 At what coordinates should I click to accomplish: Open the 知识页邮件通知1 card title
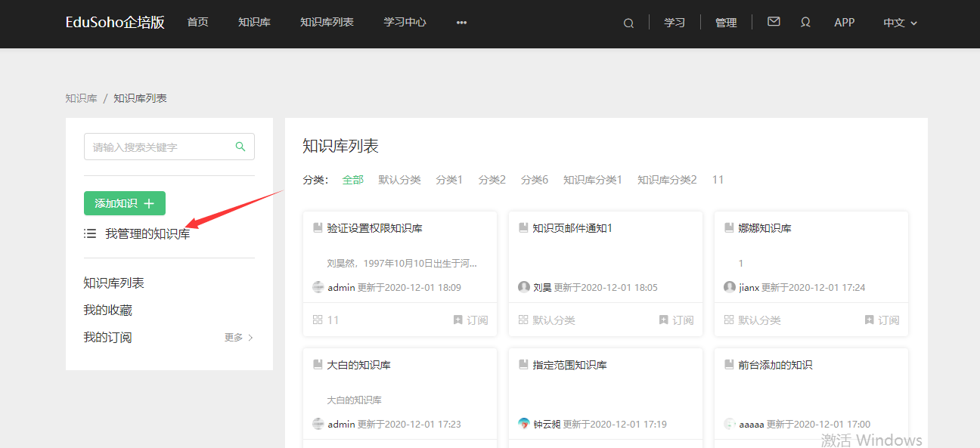572,228
